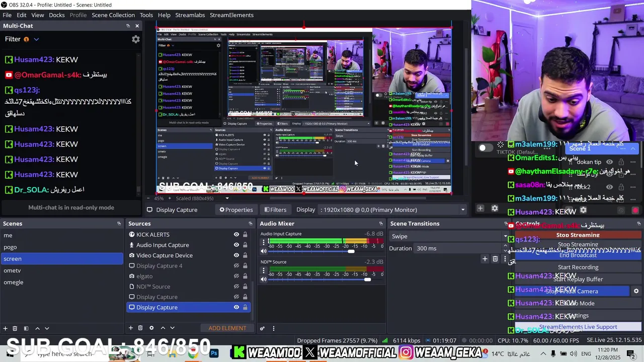Image resolution: width=644 pixels, height=362 pixels.
Task: Open scene filters icon in the Scenes toolbar
Action: pos(26,328)
